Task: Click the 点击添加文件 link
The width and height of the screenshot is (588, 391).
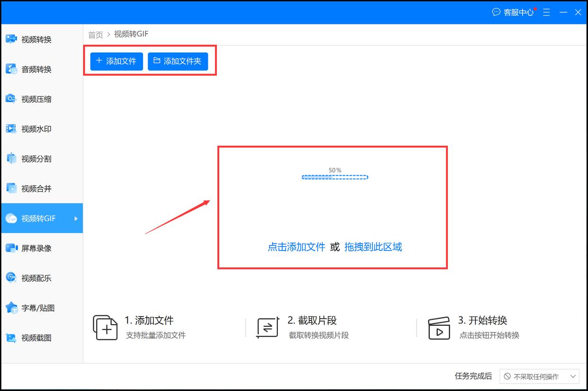Action: (296, 247)
